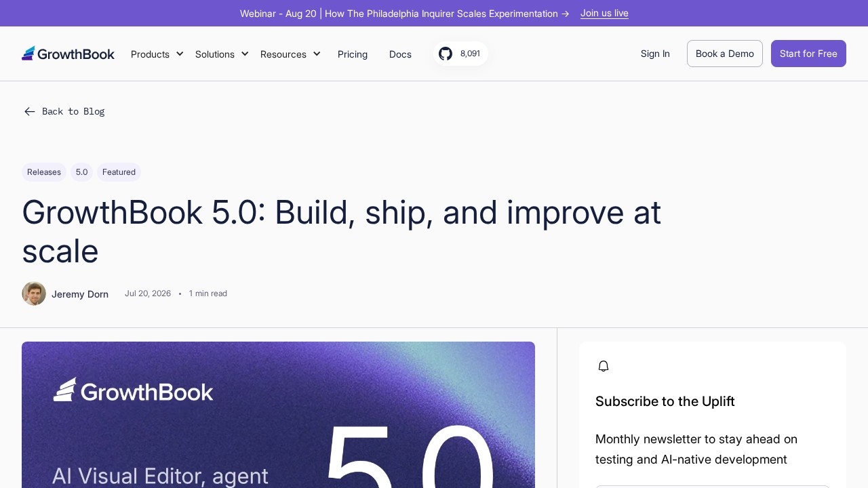Image resolution: width=868 pixels, height=488 pixels.
Task: Click the Monthly newsletter description text
Action: 696,449
